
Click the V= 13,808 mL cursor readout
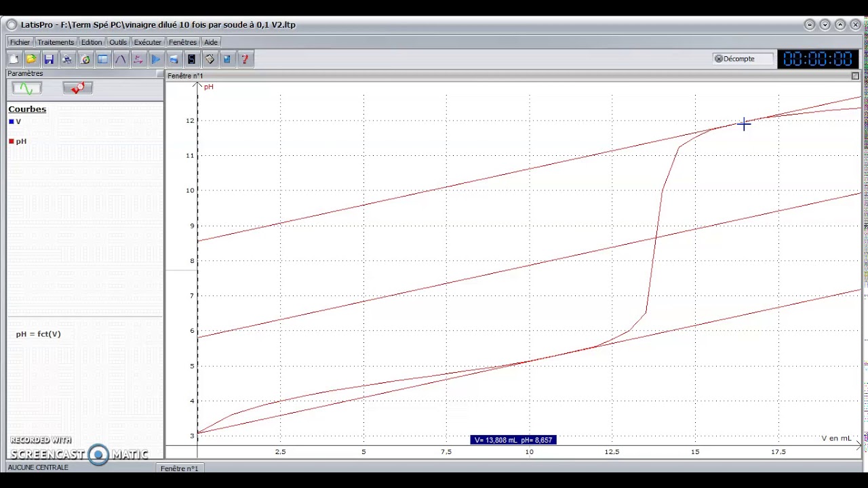click(x=513, y=440)
